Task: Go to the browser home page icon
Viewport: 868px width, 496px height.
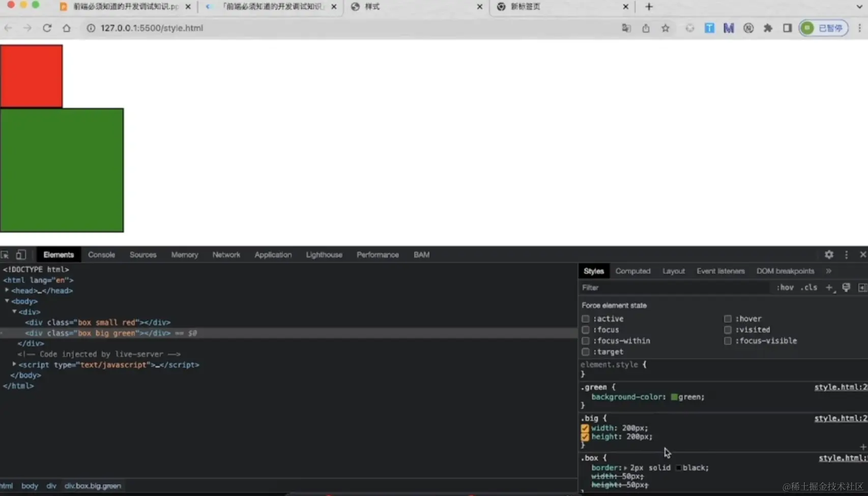Action: click(67, 28)
